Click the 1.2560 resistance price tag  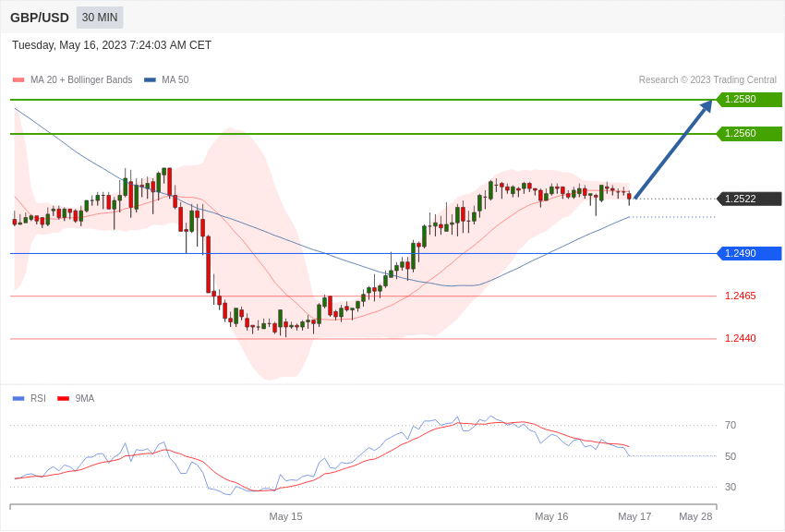click(x=749, y=133)
